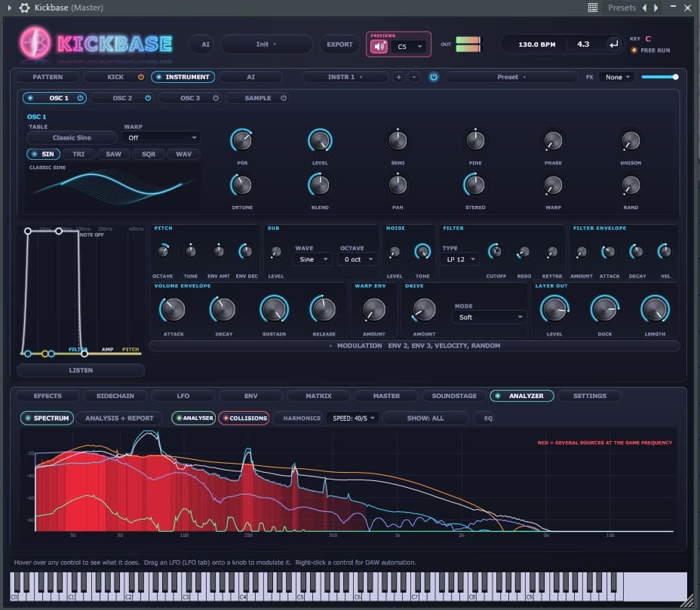
Task: Click the add instrument plus button
Action: (x=399, y=77)
